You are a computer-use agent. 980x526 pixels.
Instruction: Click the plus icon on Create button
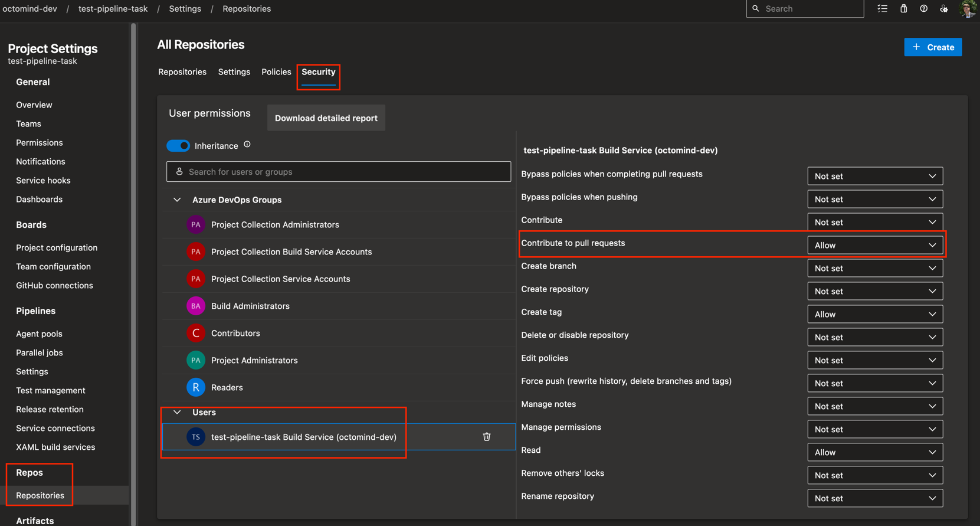pyautogui.click(x=916, y=47)
